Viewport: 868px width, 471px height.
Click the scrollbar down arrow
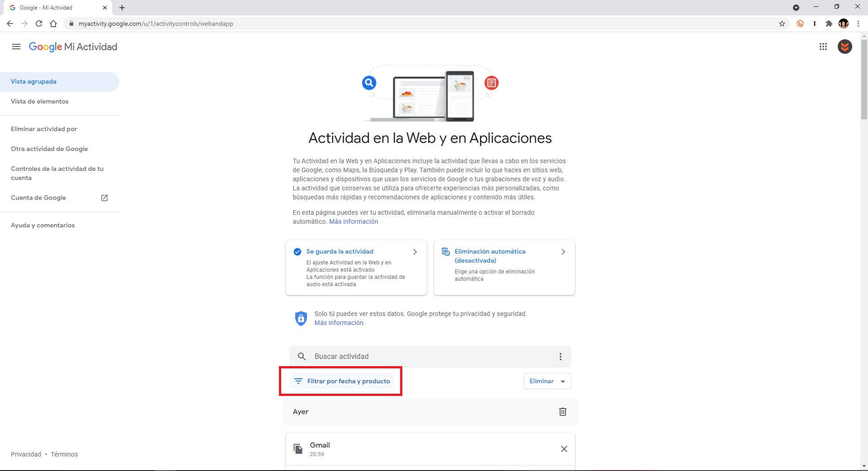click(864, 466)
